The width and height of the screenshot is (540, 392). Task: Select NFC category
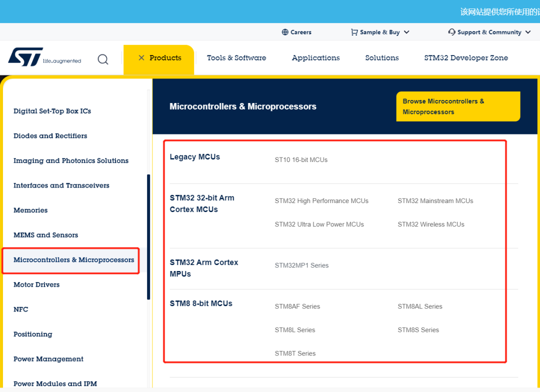pyautogui.click(x=20, y=309)
